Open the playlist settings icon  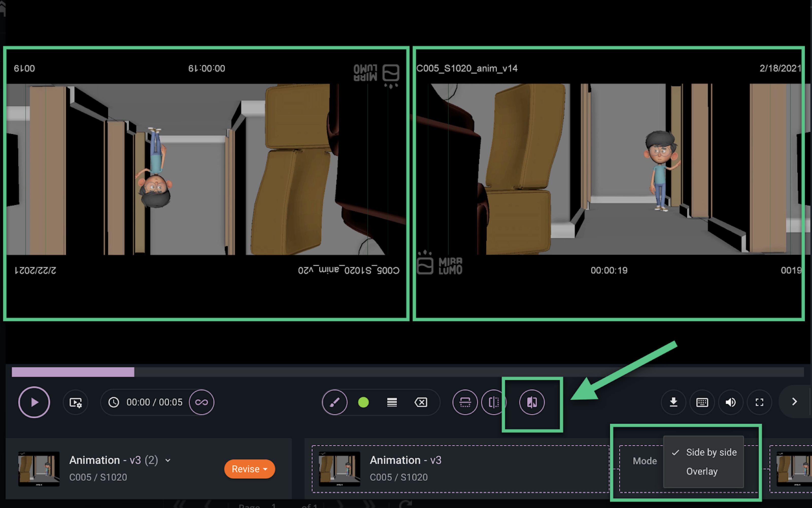76,402
